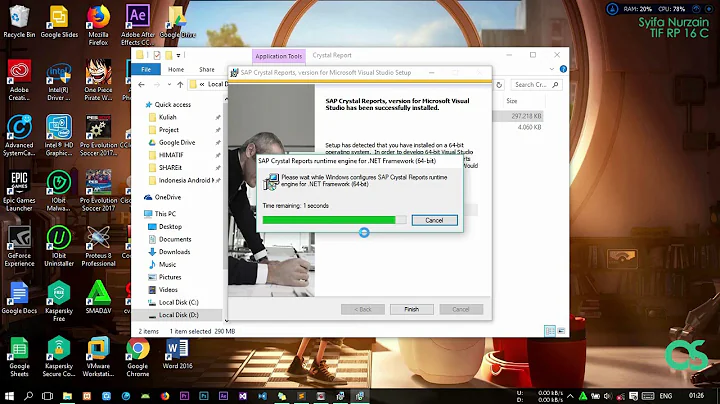
Task: Click Recycle Bin desktop icon
Action: click(19, 21)
